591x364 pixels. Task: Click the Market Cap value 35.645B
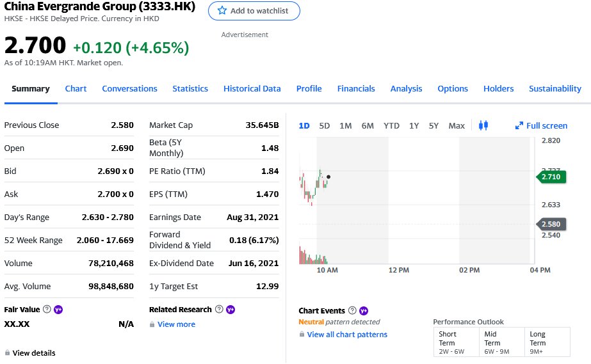tap(262, 125)
